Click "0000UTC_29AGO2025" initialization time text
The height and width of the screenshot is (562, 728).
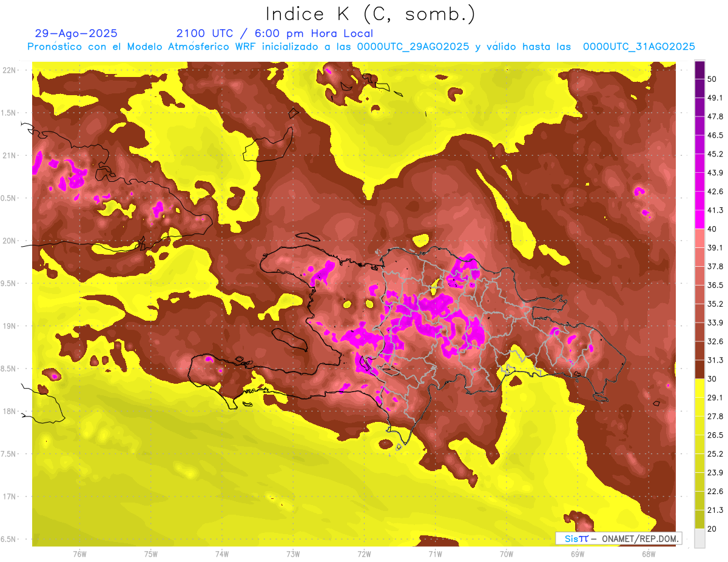point(413,47)
